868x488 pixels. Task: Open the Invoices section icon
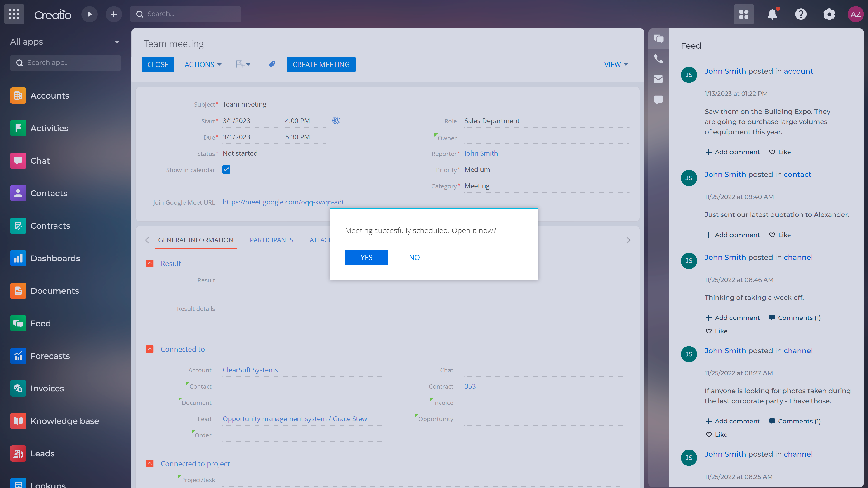[x=18, y=388]
